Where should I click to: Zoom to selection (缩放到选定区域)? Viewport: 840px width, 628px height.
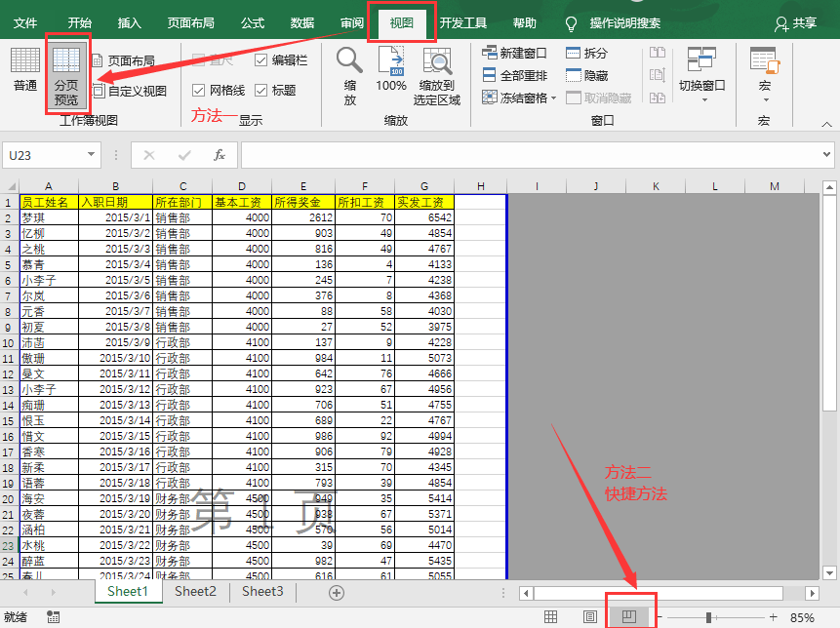[x=437, y=76]
